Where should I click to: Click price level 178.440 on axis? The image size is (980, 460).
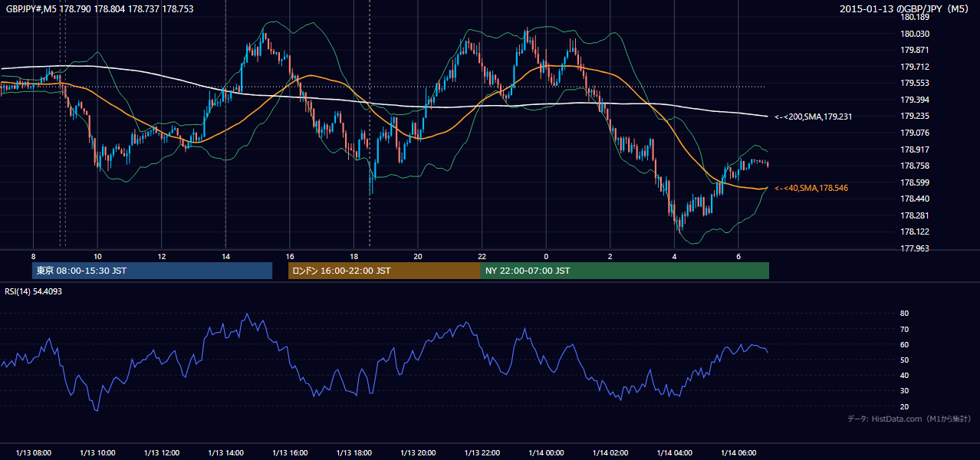(915, 199)
